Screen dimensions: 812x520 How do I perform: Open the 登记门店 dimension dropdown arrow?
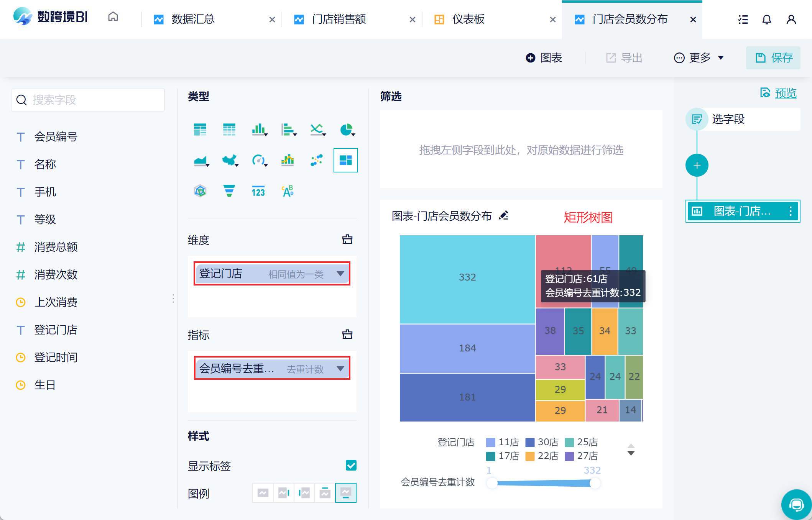click(340, 274)
